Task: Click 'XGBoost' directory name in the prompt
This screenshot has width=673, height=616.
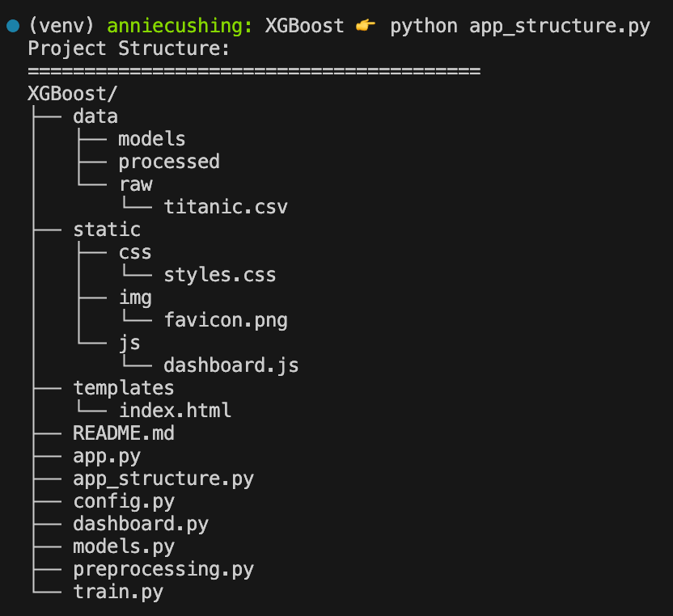Action: pos(304,26)
